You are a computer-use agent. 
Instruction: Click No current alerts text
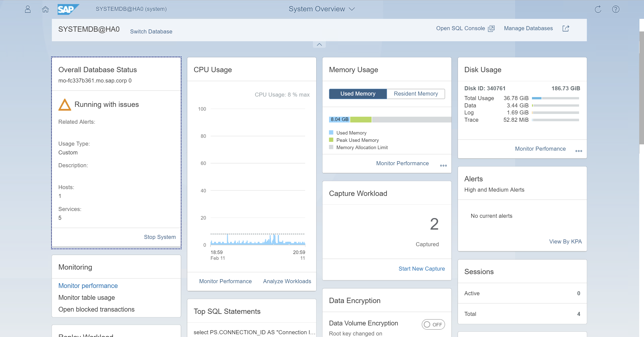tap(491, 216)
